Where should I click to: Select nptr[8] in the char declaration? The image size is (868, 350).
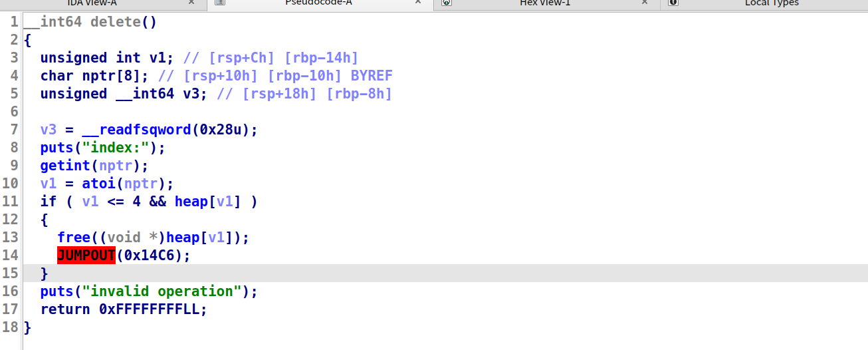pyautogui.click(x=111, y=76)
